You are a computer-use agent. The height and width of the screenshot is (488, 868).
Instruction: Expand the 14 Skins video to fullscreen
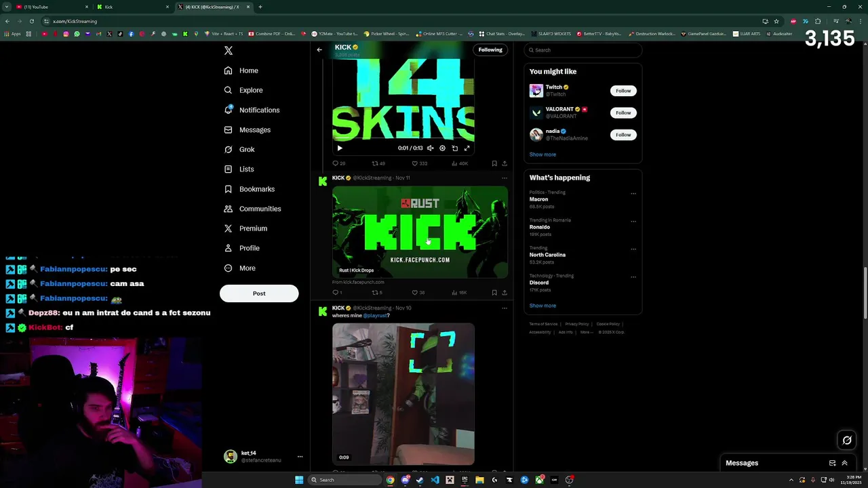[x=467, y=148]
